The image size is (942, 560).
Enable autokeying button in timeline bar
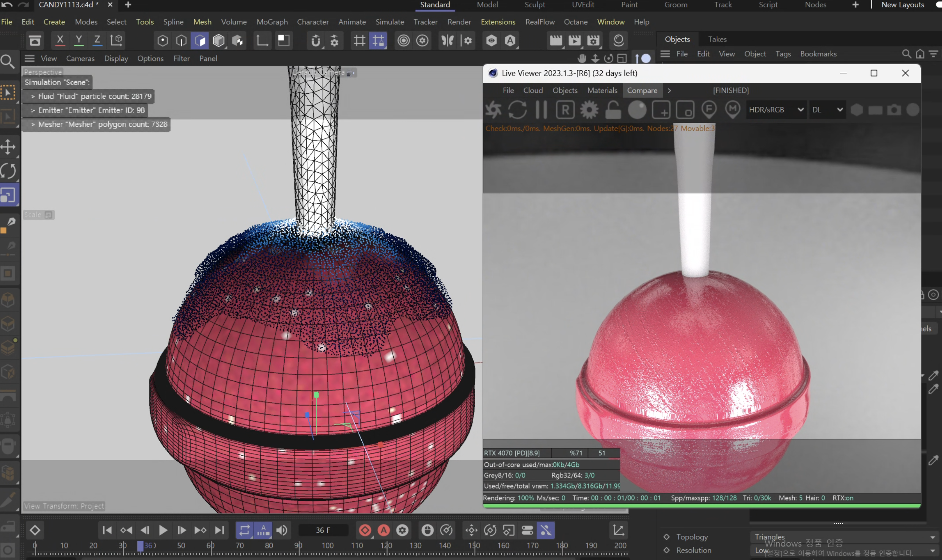pyautogui.click(x=384, y=530)
